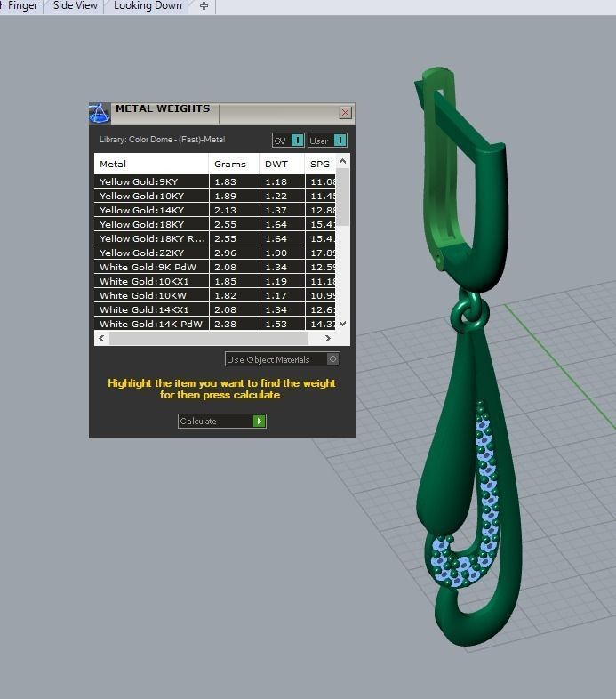Click the vertical scrollbar thumb
This screenshot has height=699, width=616.
click(343, 197)
